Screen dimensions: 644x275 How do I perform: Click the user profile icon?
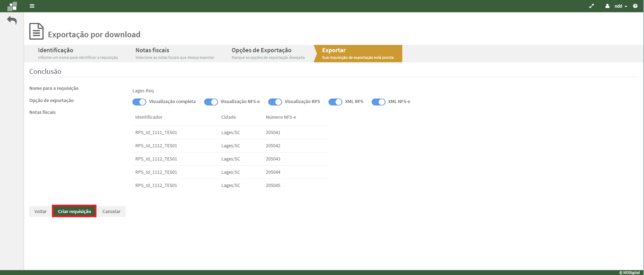(x=607, y=6)
